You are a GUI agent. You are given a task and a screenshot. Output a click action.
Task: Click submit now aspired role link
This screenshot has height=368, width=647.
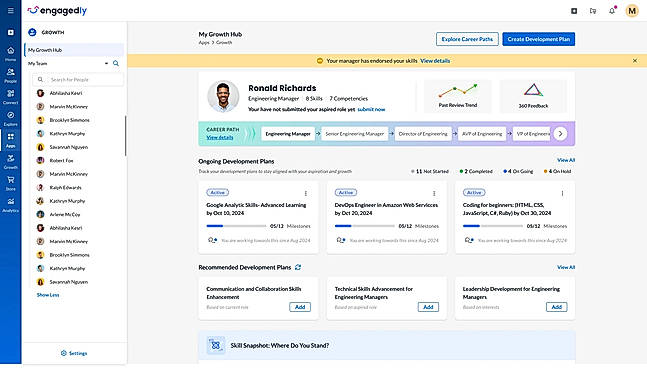[x=371, y=109]
